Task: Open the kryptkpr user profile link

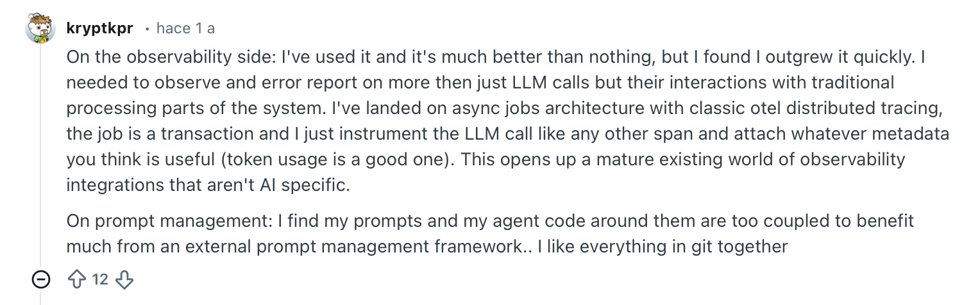Action: click(99, 28)
